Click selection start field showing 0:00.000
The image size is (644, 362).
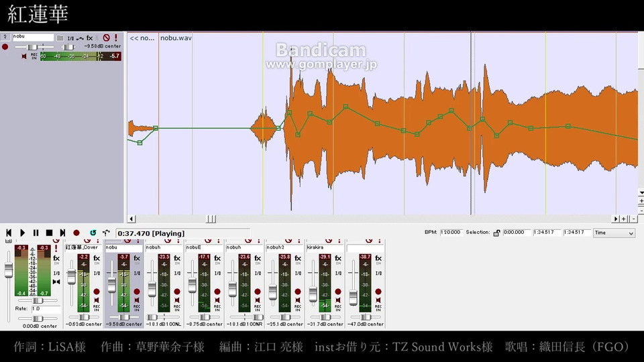click(517, 233)
